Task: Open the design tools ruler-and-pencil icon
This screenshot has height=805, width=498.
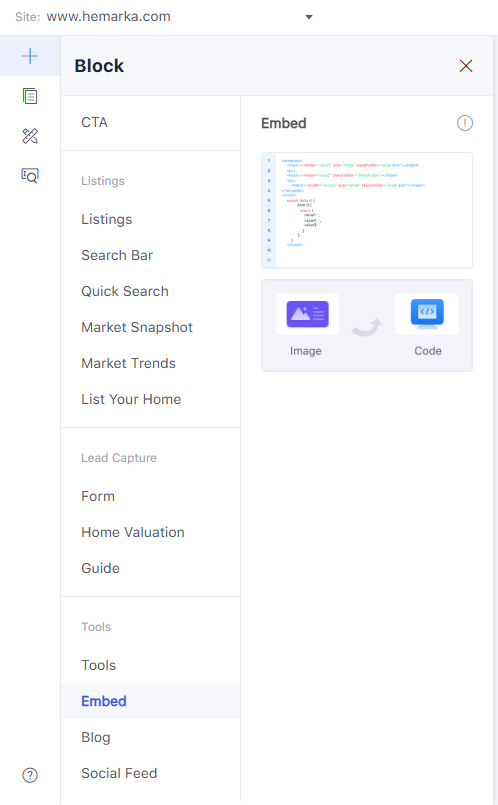Action: pyautogui.click(x=30, y=136)
